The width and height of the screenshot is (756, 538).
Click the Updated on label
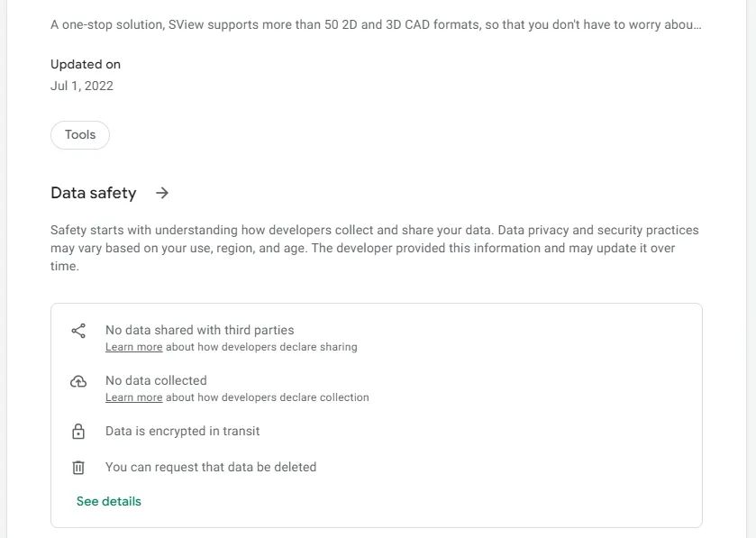coord(86,65)
